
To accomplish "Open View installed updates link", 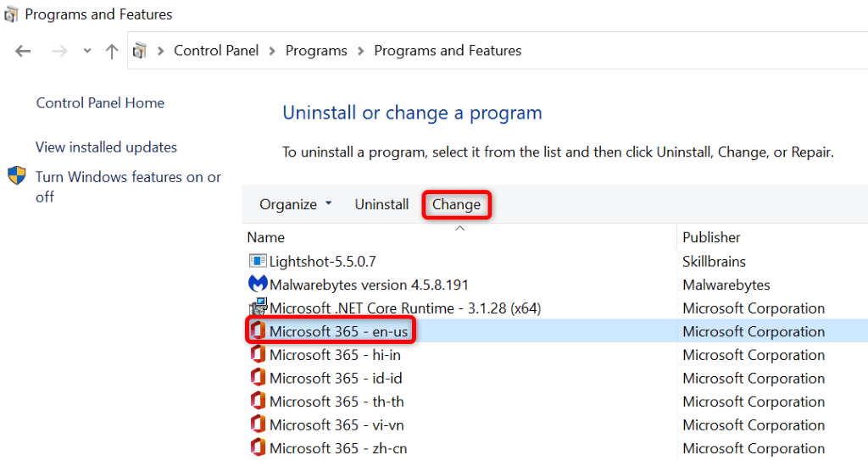I will [x=106, y=147].
